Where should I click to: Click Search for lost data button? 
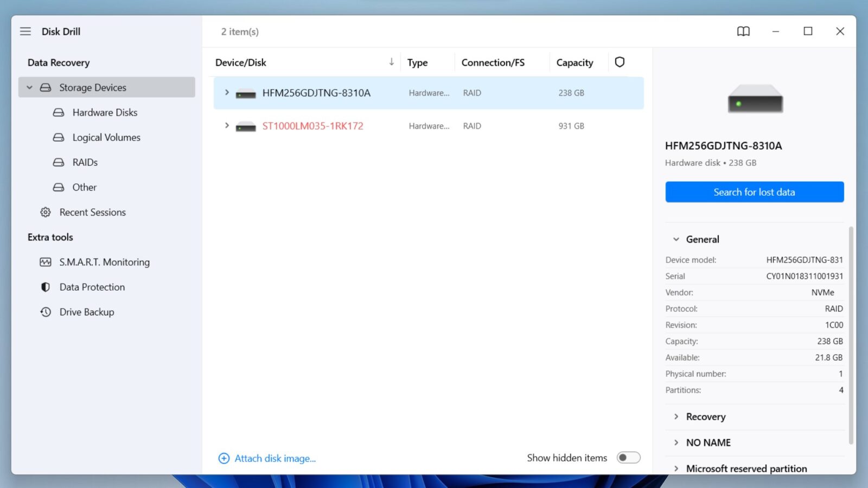[x=754, y=191]
